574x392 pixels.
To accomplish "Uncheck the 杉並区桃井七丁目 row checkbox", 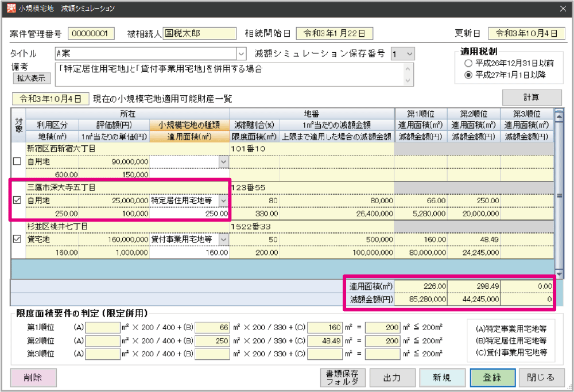I will pos(17,239).
